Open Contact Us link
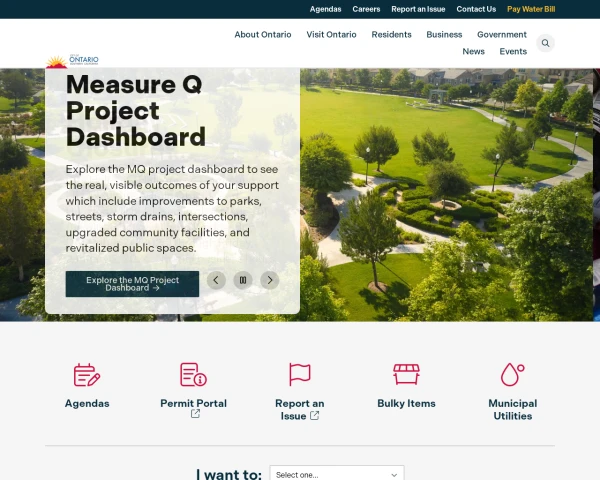 476,9
